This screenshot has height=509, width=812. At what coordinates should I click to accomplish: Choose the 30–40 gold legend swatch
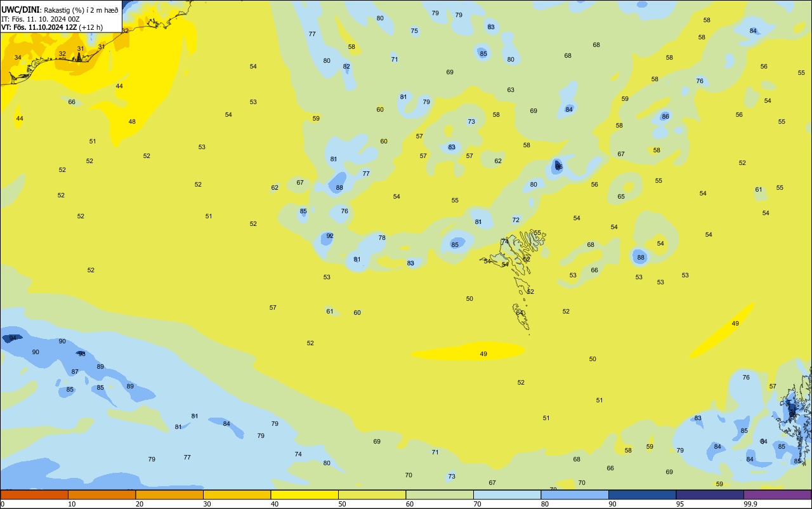point(237,494)
